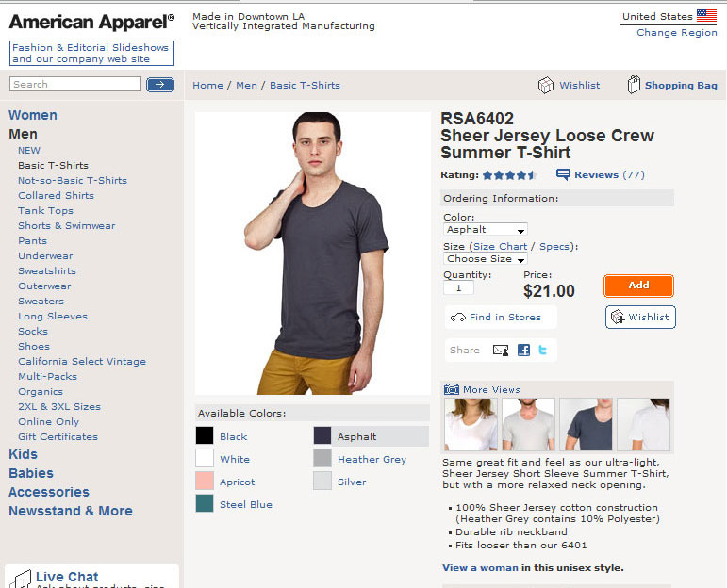This screenshot has height=588, width=727.
Task: Open the Color dropdown showing Asphalt
Action: click(x=486, y=229)
